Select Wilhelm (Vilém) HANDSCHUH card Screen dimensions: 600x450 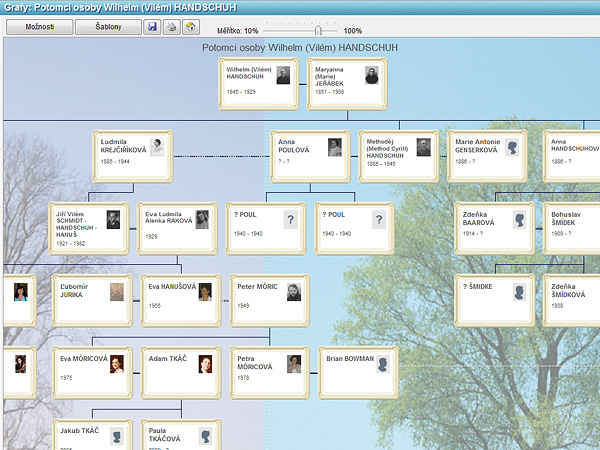pos(259,84)
